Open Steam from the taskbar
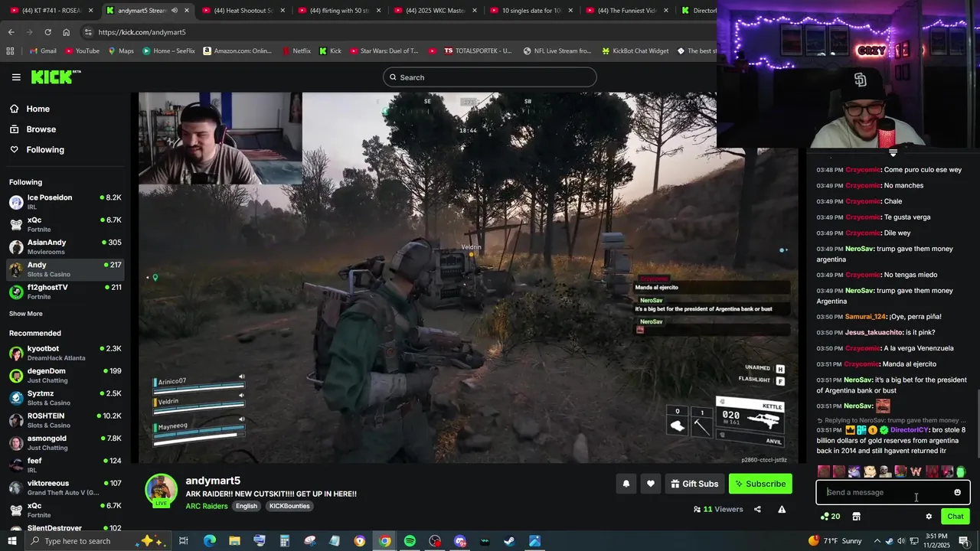Image resolution: width=980 pixels, height=551 pixels. click(x=509, y=541)
